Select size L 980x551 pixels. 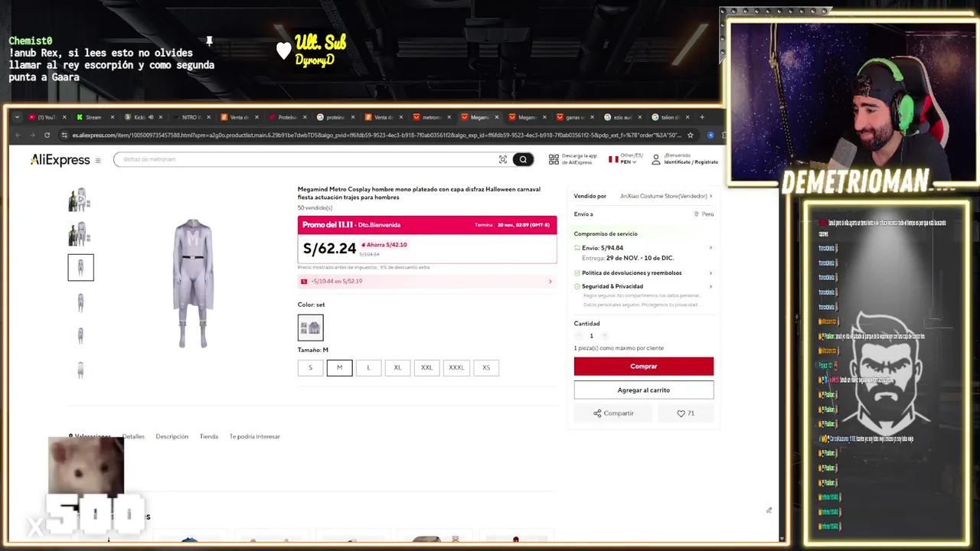pos(368,367)
